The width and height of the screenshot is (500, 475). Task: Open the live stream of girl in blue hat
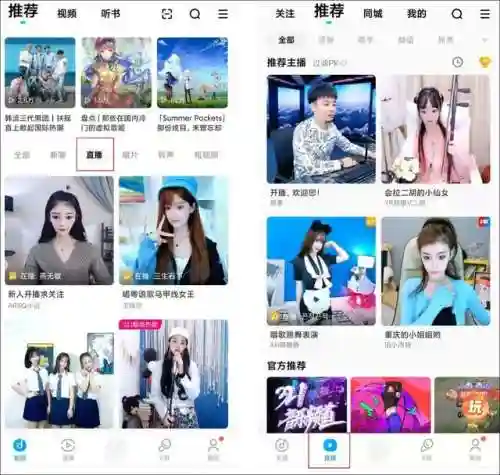pyautogui.click(x=173, y=231)
